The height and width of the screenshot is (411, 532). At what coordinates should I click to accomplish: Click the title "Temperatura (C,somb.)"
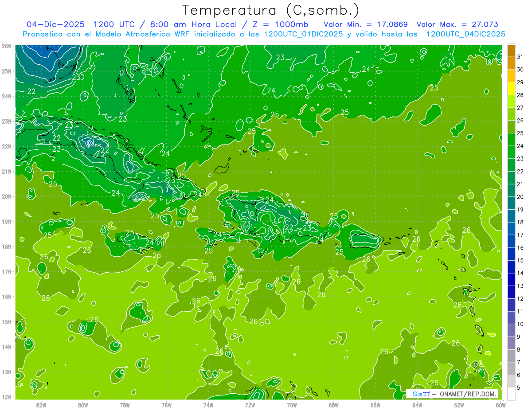271,10
